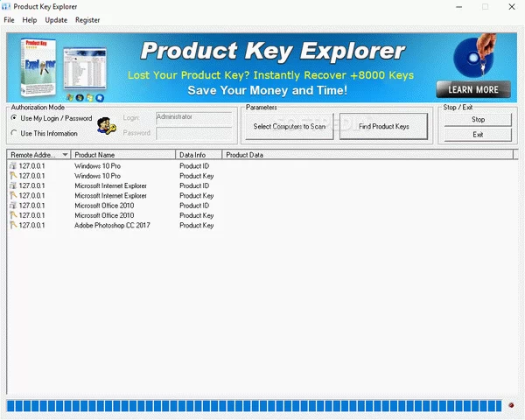Select 'Windows 10 Pro' name in Product ID row
This screenshot has width=525, height=420.
tap(97, 166)
